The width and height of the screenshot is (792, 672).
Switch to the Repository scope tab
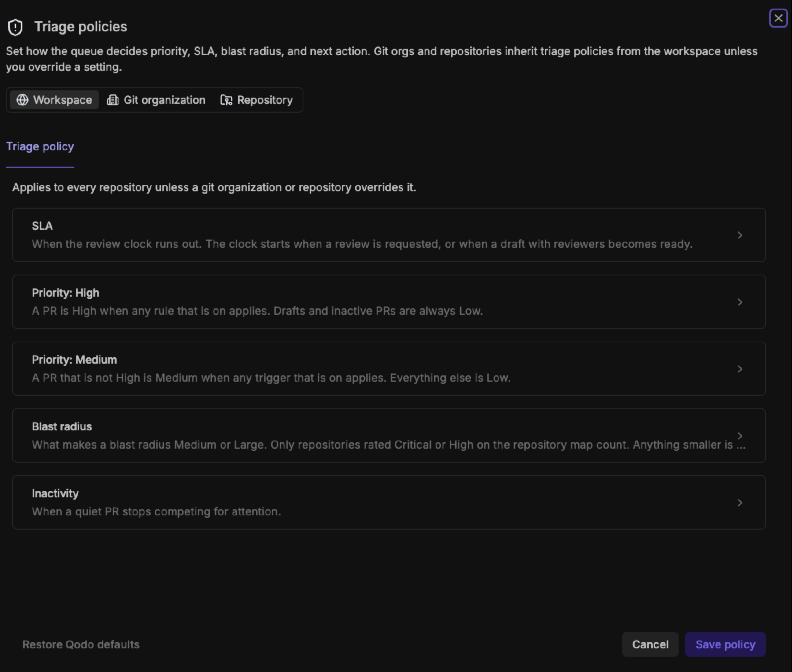pyautogui.click(x=257, y=100)
